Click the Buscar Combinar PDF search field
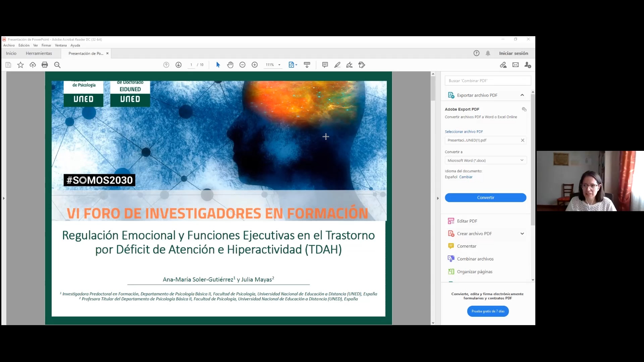Viewport: 644px width, 362px height. coord(488,81)
